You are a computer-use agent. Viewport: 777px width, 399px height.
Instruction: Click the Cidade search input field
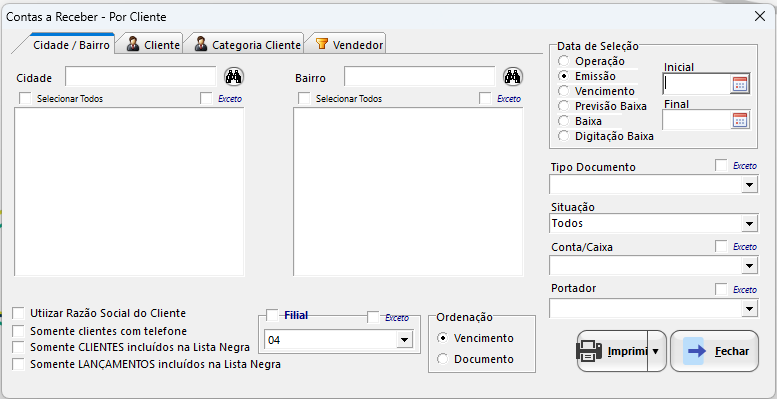coord(141,77)
